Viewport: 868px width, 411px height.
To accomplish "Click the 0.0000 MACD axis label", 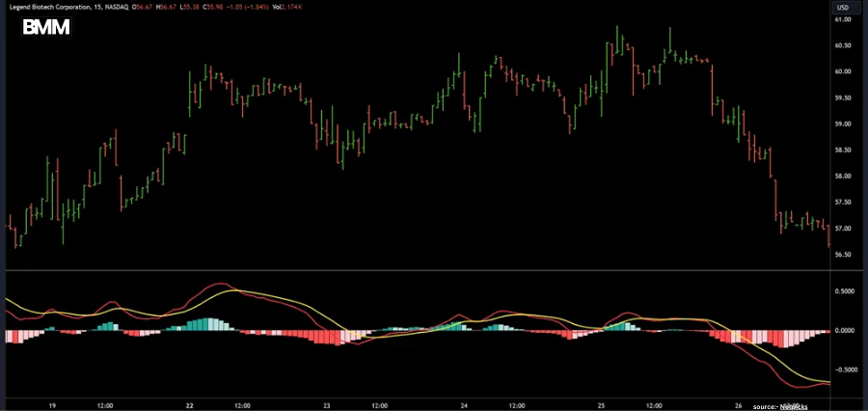I will (x=845, y=331).
